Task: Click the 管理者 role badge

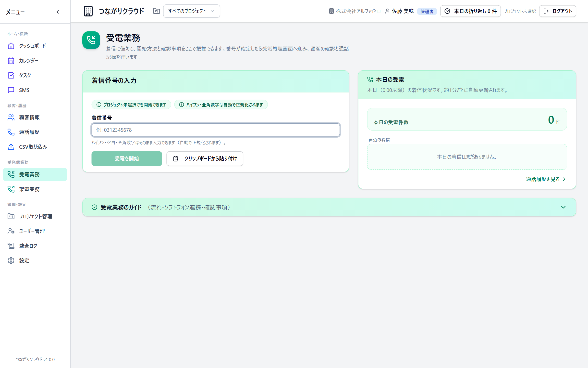Action: pyautogui.click(x=427, y=11)
